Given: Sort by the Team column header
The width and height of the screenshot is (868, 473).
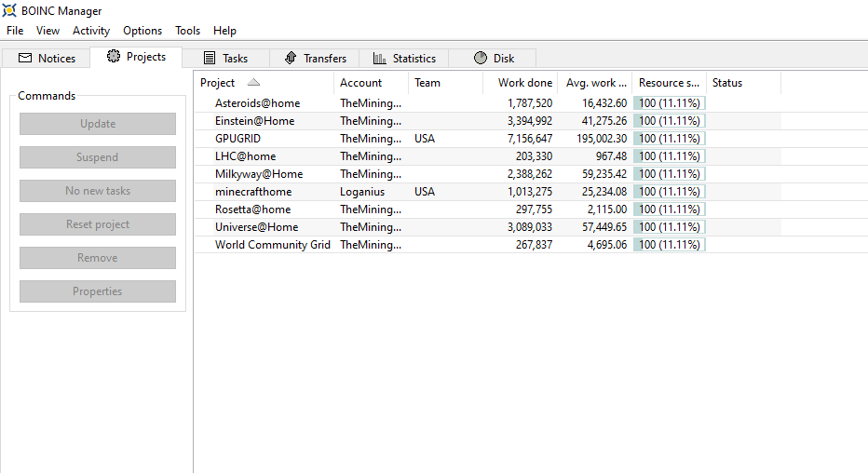Looking at the screenshot, I should [445, 83].
